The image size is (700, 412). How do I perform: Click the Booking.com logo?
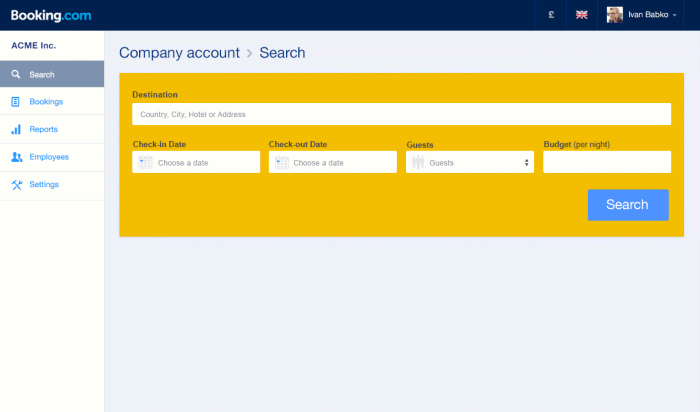click(x=50, y=15)
